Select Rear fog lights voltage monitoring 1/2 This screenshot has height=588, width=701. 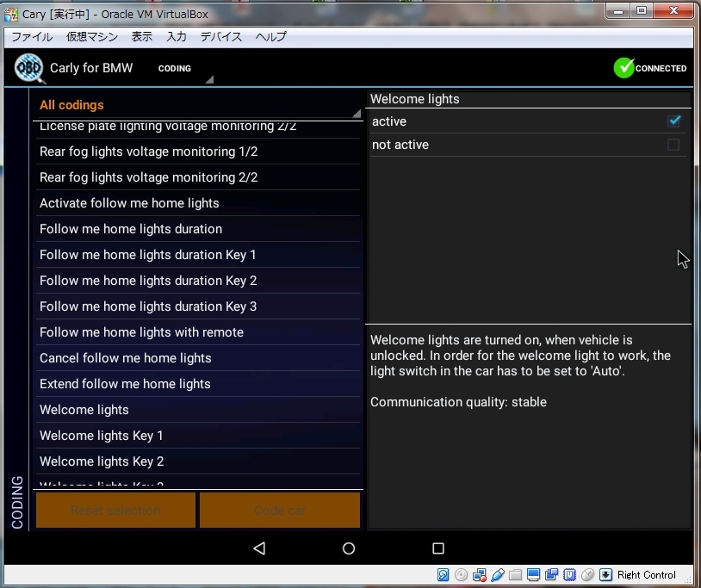197,152
